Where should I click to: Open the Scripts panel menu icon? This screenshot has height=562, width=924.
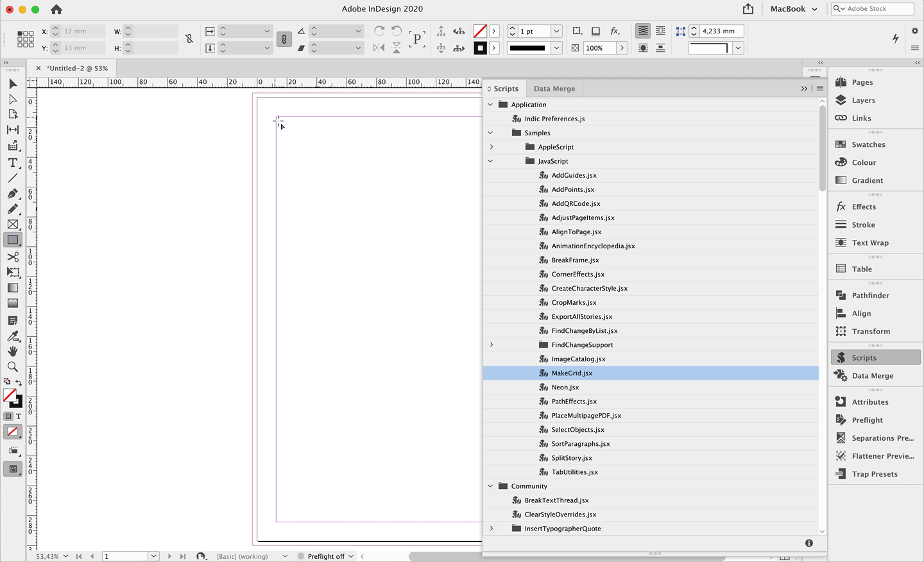[x=820, y=89]
